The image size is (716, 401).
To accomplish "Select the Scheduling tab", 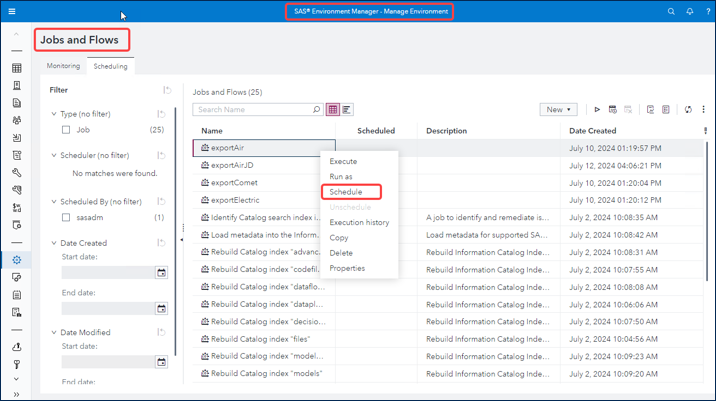I will point(111,66).
